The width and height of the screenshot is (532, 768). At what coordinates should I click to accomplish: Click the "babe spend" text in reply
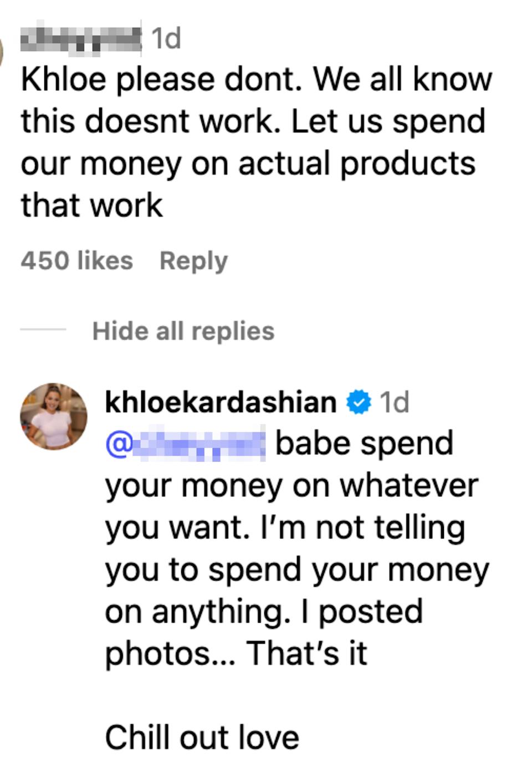pyautogui.click(x=364, y=444)
